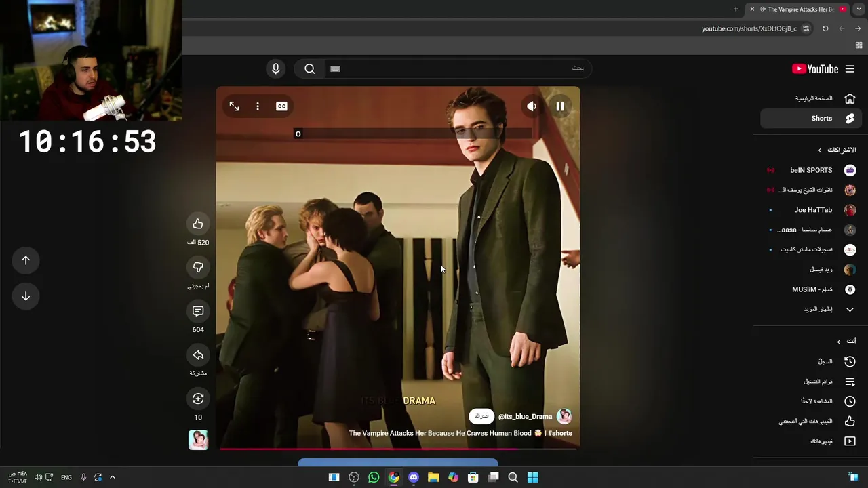The width and height of the screenshot is (868, 488).
Task: Switch to Chrome in the taskbar
Action: (393, 477)
